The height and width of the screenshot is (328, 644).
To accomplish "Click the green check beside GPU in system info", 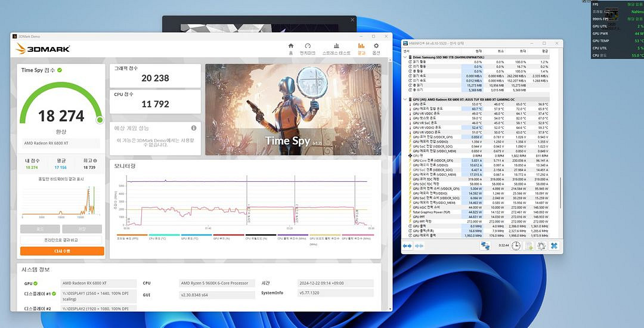I will 35,283.
